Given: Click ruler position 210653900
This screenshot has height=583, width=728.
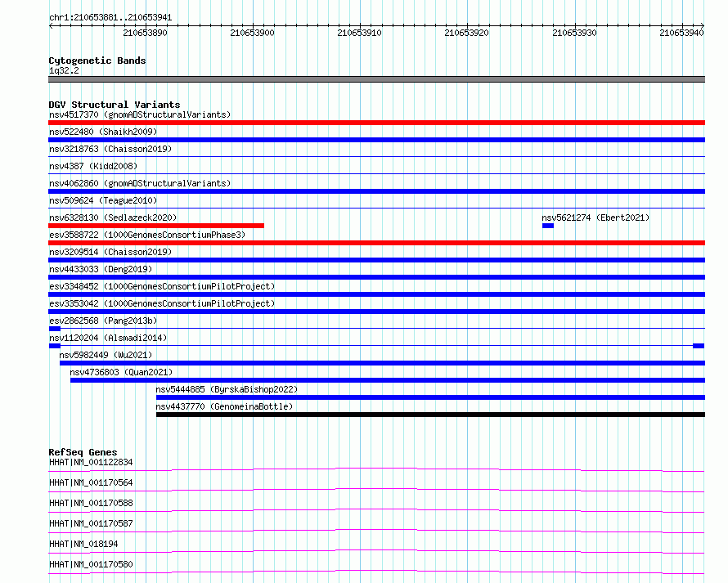Looking at the screenshot, I should point(252,33).
